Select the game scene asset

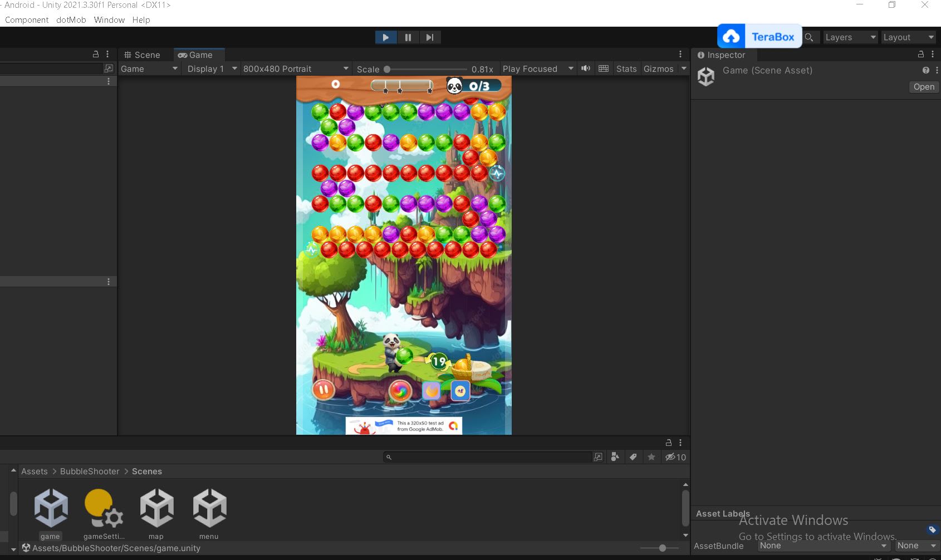click(x=51, y=513)
